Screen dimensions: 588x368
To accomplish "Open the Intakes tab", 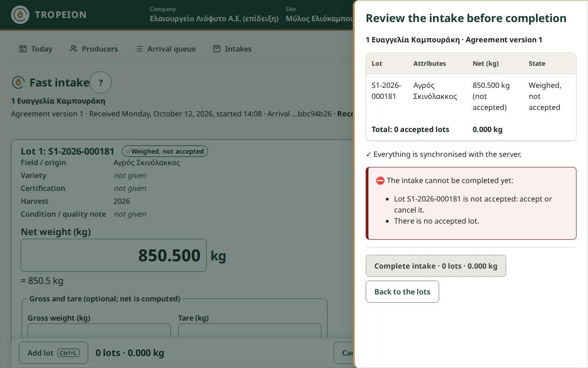I will click(x=232, y=49).
